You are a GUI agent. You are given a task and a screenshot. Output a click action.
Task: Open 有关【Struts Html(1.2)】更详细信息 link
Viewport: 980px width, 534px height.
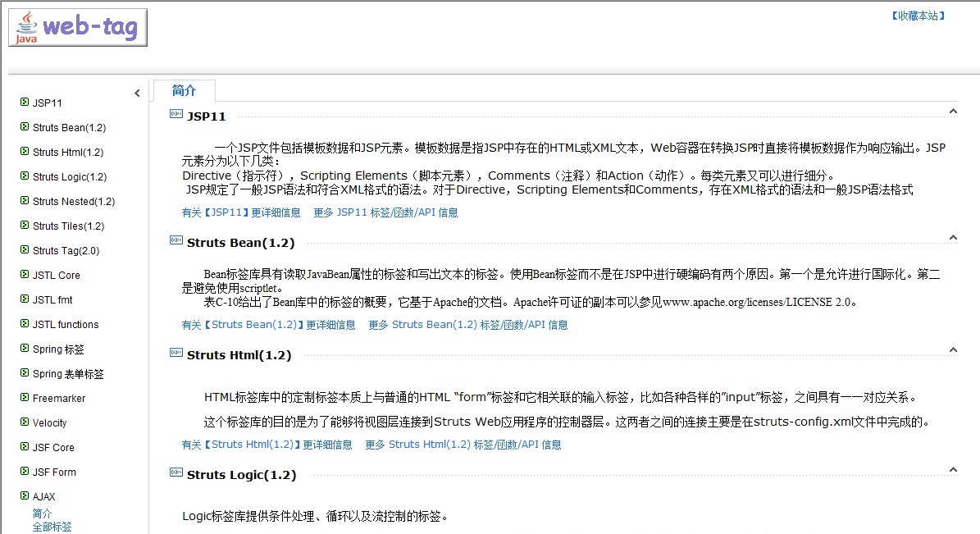coord(267,445)
